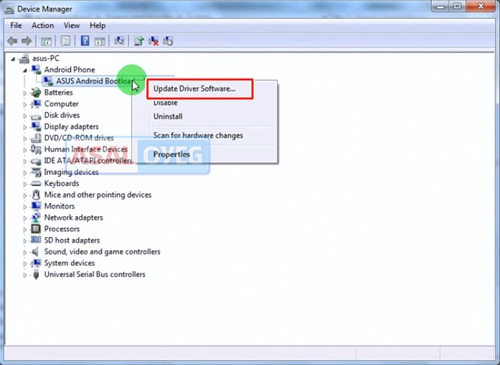Click the Show/Hide Console Tree toolbar icon

click(46, 41)
